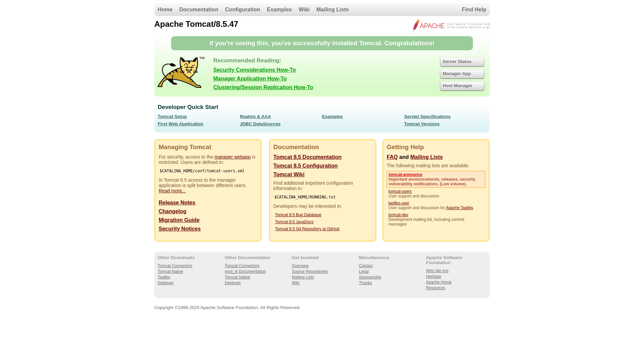Open Mailing Lists under Get Involved
644x362 pixels.
point(303,277)
